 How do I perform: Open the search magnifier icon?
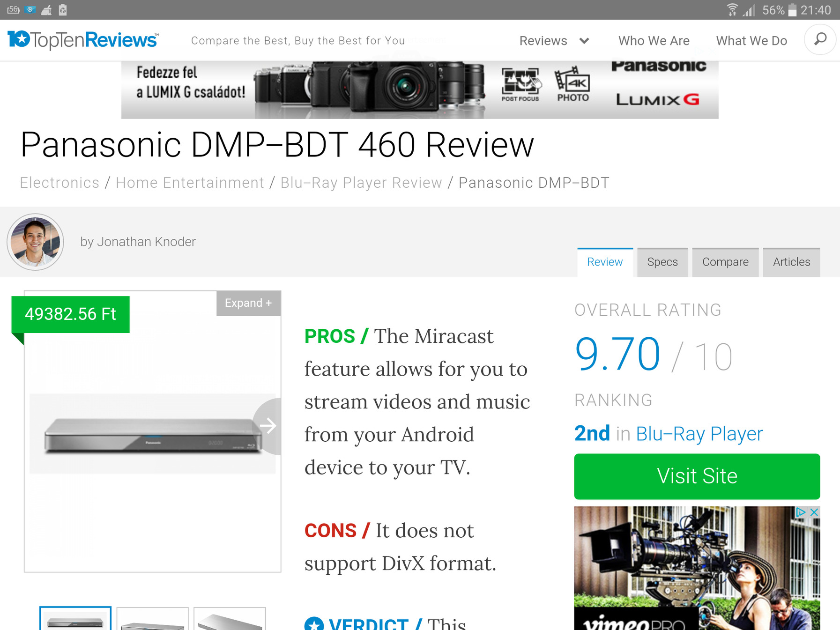point(820,39)
